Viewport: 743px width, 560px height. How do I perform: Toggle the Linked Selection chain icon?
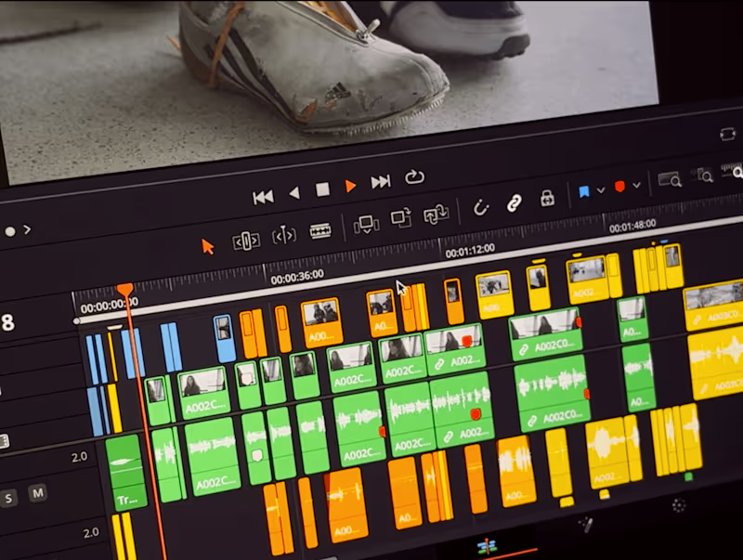click(x=515, y=202)
